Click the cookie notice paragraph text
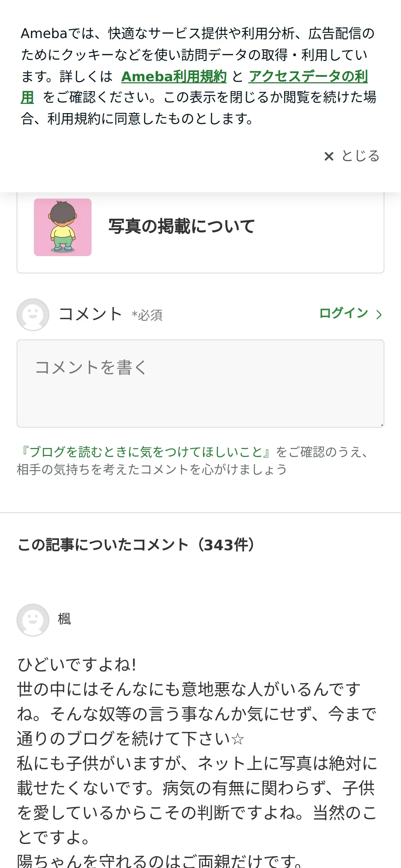 pyautogui.click(x=199, y=76)
